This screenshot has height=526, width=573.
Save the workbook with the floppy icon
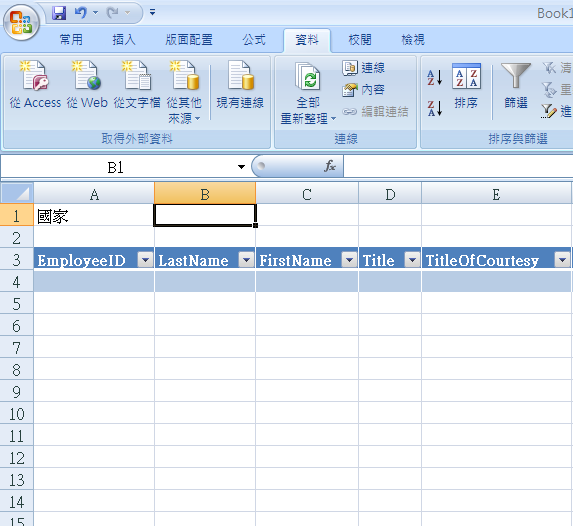point(59,13)
